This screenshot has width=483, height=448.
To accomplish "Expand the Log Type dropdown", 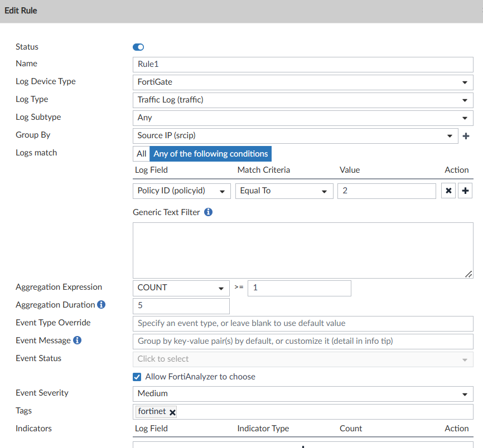I will click(303, 100).
